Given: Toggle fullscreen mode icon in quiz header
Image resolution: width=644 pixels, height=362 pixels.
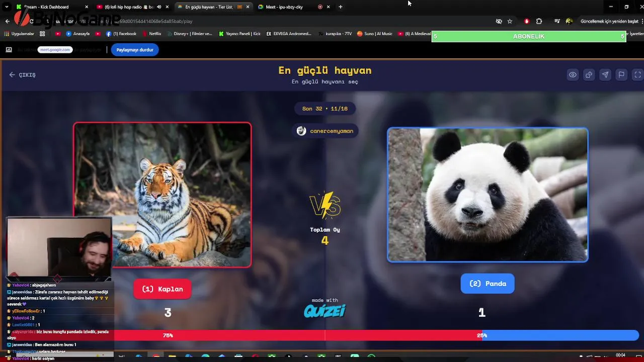Looking at the screenshot, I should 637,75.
